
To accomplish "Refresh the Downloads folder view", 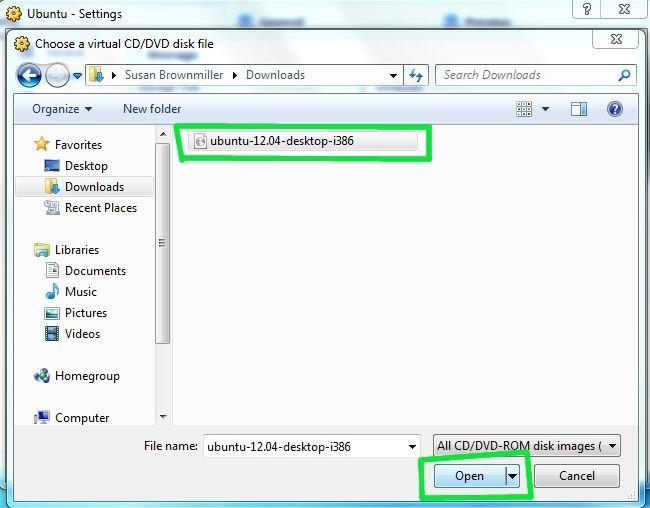I will [416, 75].
